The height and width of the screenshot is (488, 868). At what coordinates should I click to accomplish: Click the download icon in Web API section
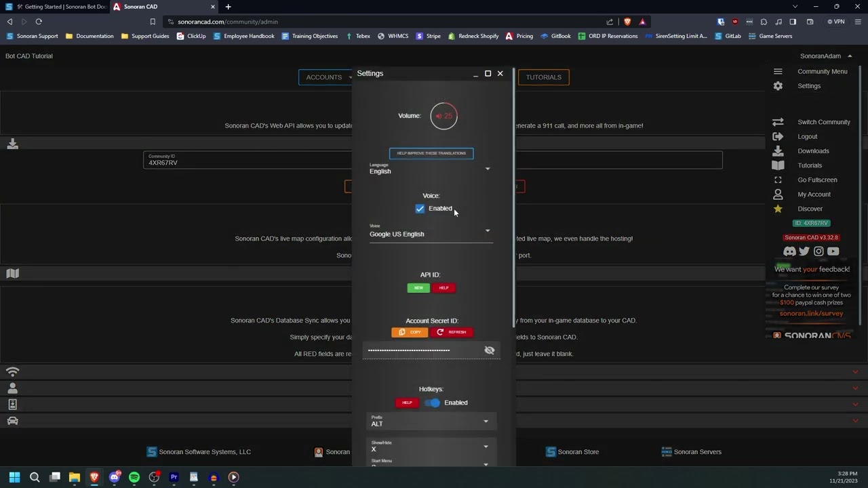[x=12, y=144]
